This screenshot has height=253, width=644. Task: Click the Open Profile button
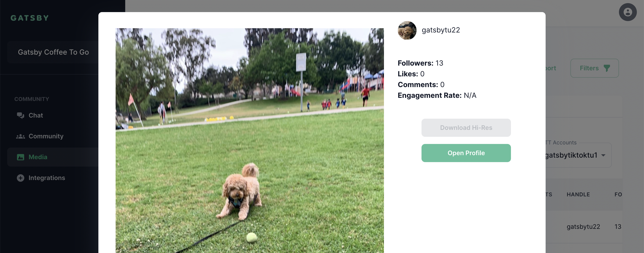point(466,153)
